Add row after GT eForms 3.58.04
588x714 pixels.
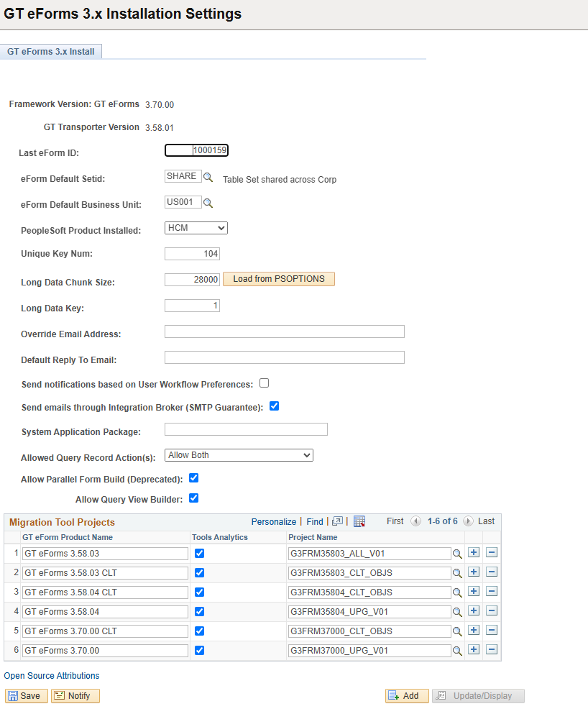[474, 610]
